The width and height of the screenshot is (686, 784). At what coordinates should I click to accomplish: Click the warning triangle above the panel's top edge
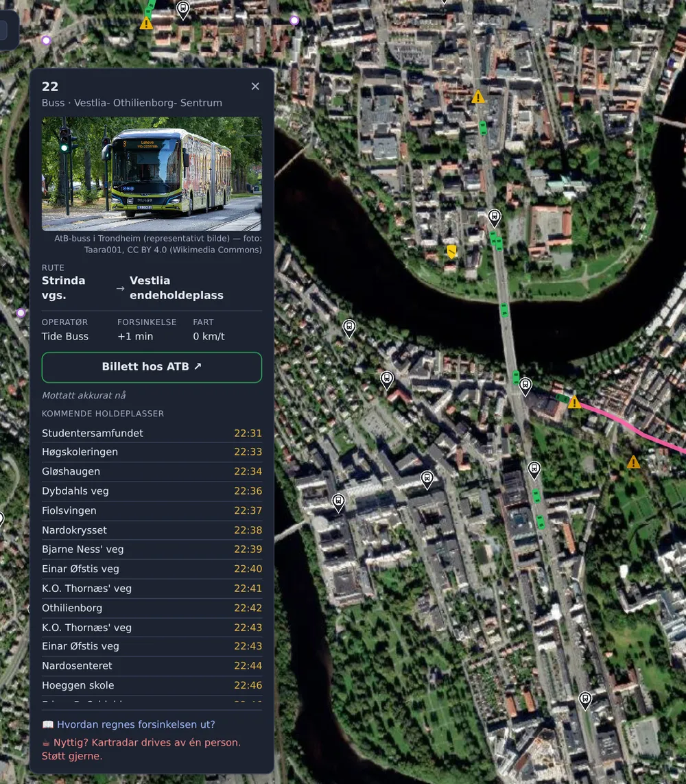(146, 23)
